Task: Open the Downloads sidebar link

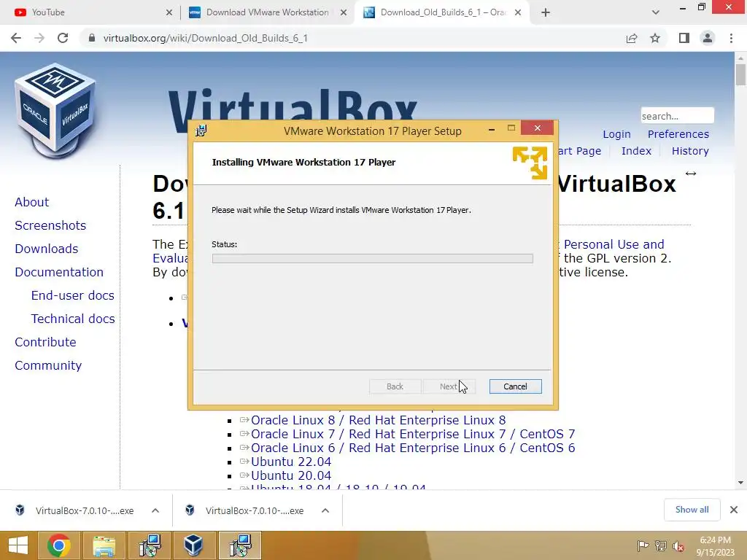Action: [46, 249]
